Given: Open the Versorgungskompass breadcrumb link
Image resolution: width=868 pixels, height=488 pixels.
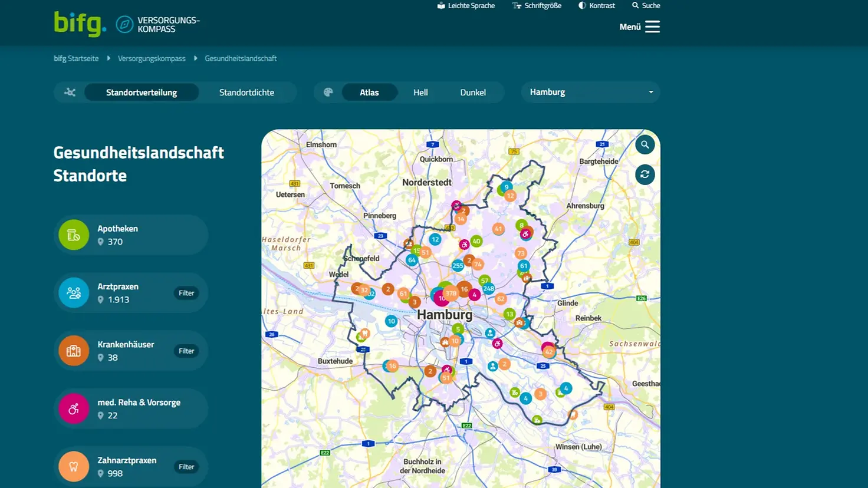Looking at the screenshot, I should click(x=152, y=58).
